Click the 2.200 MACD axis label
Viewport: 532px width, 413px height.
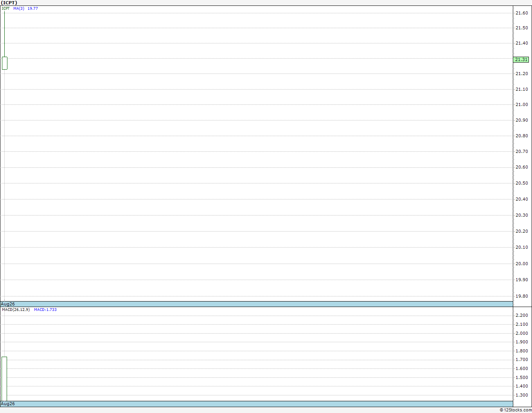[x=521, y=315]
